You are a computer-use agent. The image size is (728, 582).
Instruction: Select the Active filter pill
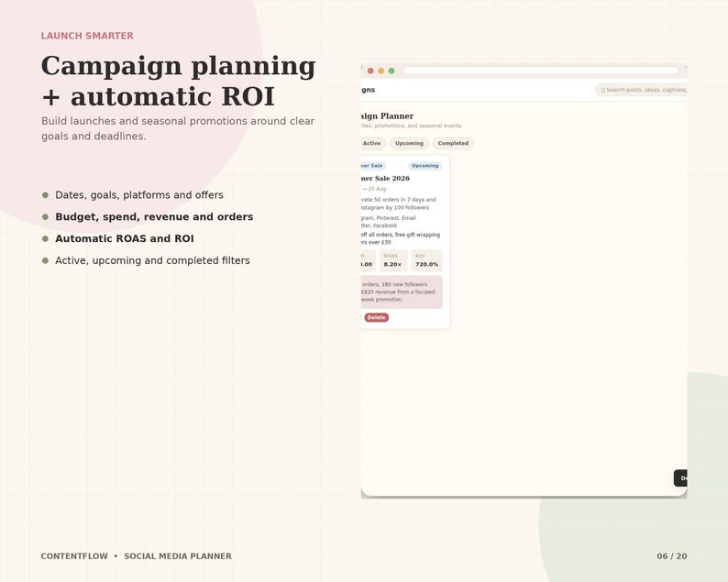click(x=372, y=143)
